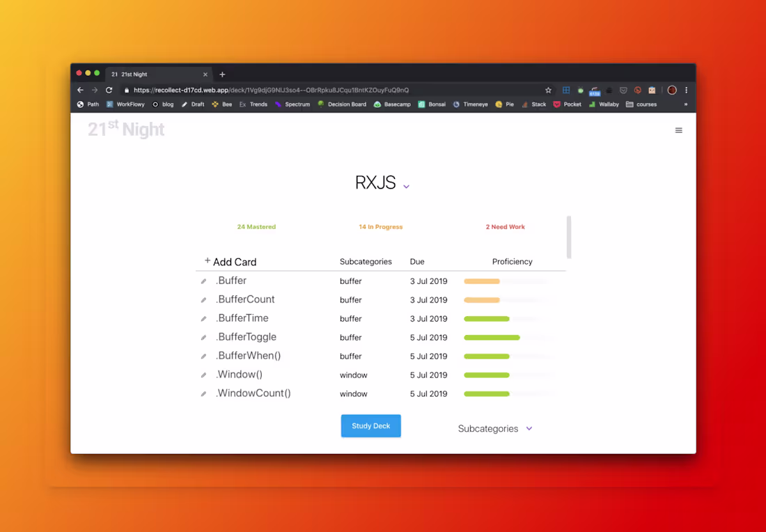Click the blue grid extension icon
The width and height of the screenshot is (766, 532).
pos(566,90)
